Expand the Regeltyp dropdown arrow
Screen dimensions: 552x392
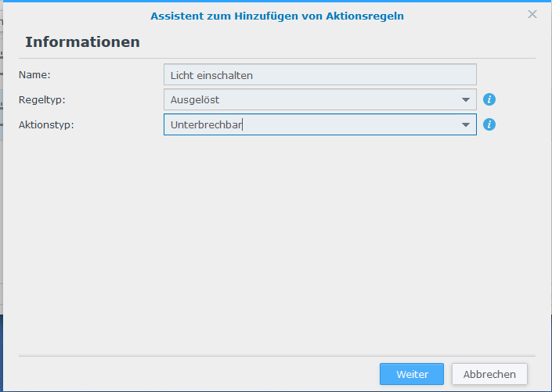click(x=465, y=100)
